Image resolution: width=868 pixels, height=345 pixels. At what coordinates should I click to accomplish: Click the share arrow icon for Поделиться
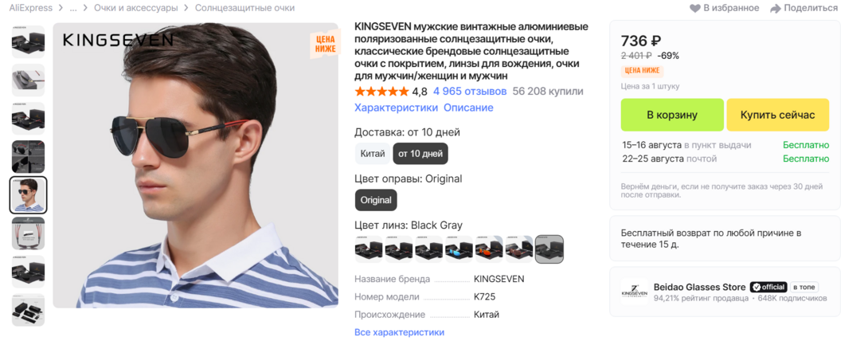(x=776, y=8)
